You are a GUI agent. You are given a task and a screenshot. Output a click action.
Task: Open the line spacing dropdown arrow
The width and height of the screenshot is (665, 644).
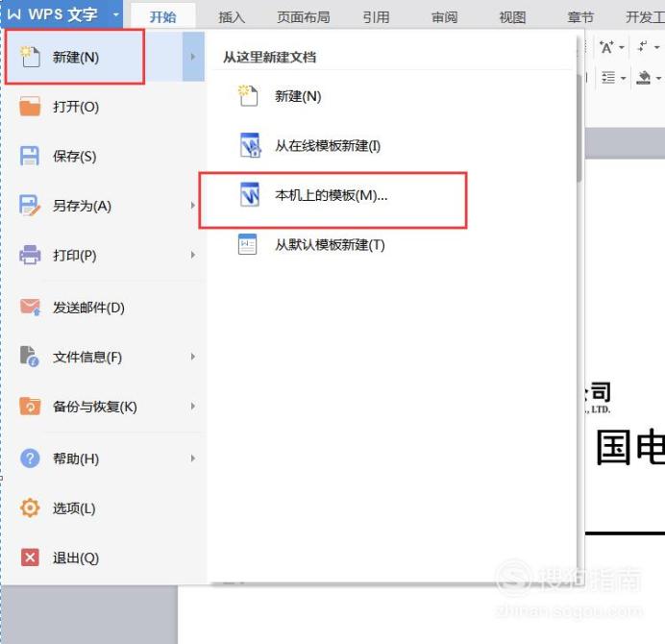(623, 78)
